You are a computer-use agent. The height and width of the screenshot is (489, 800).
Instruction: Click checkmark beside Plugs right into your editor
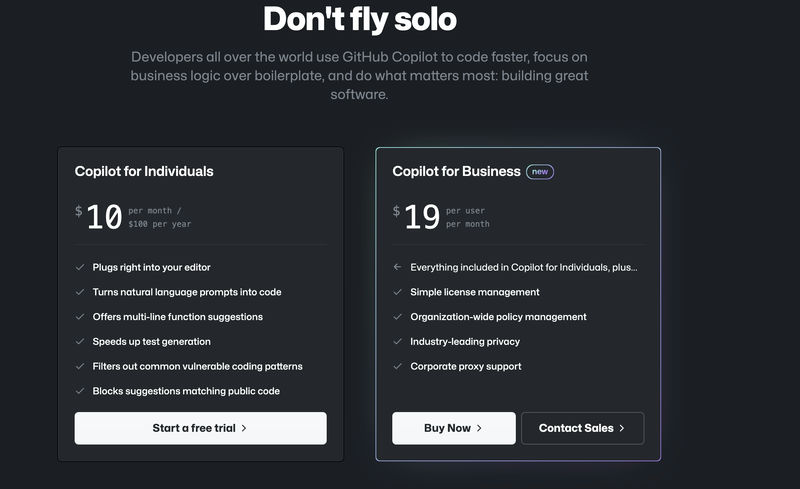tap(80, 267)
